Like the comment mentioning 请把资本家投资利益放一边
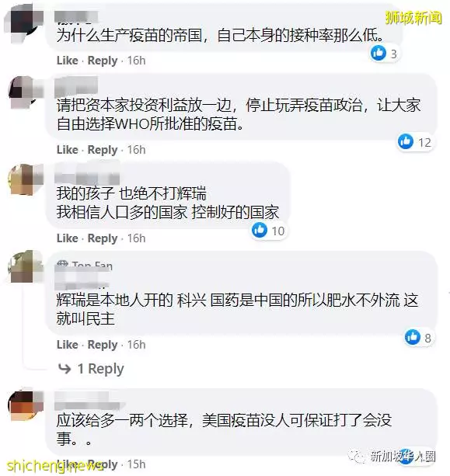 tap(68, 150)
